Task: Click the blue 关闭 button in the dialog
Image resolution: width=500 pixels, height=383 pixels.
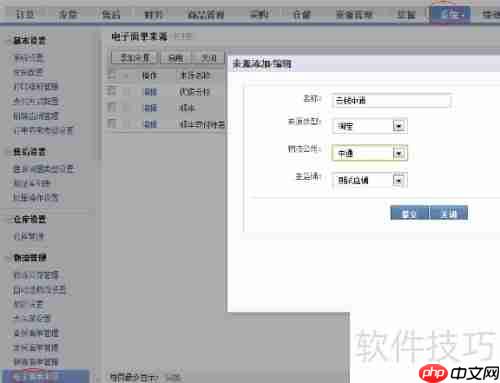Action: tap(449, 213)
